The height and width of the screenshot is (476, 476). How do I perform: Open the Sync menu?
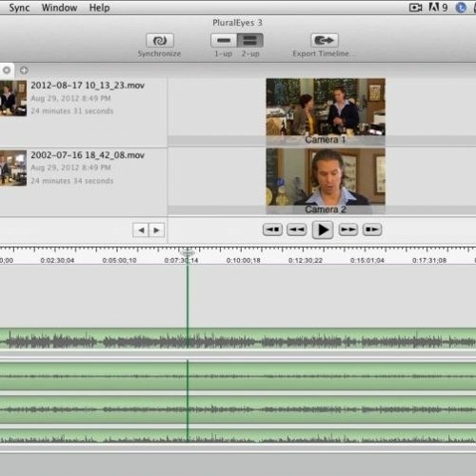click(x=19, y=8)
